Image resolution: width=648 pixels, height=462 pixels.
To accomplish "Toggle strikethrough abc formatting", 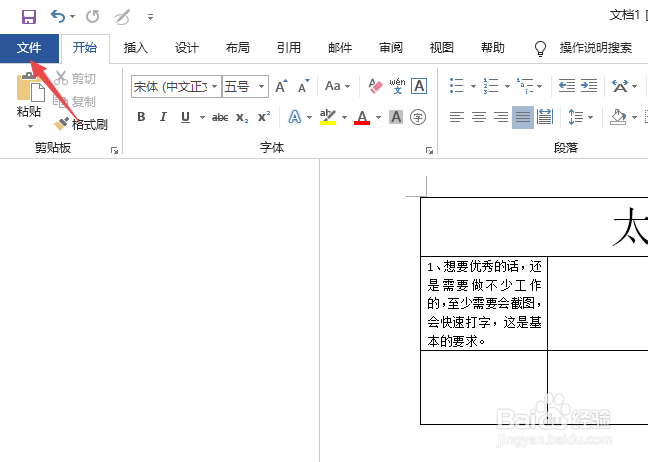I will [220, 117].
